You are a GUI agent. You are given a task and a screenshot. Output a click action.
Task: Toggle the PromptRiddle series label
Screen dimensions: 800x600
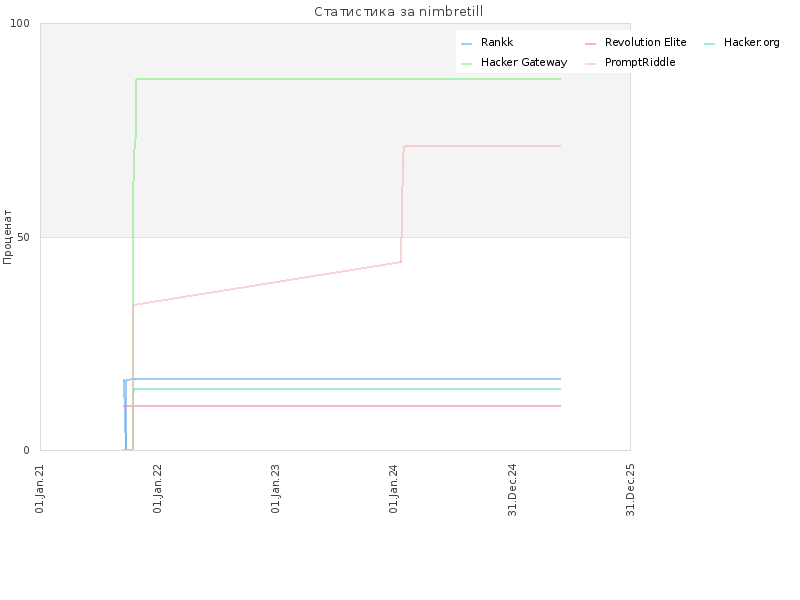coord(640,62)
